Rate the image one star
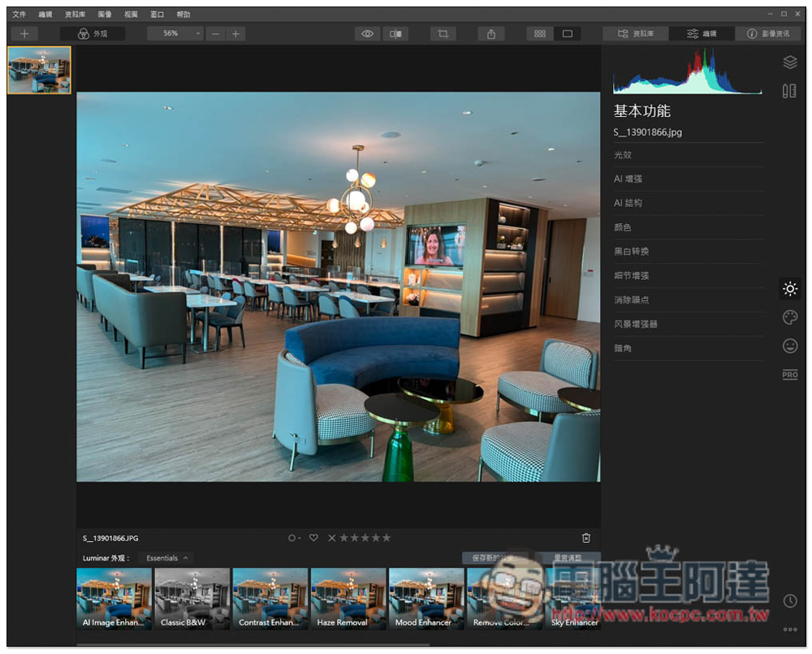Viewport: 812px width, 654px height. coord(343,538)
